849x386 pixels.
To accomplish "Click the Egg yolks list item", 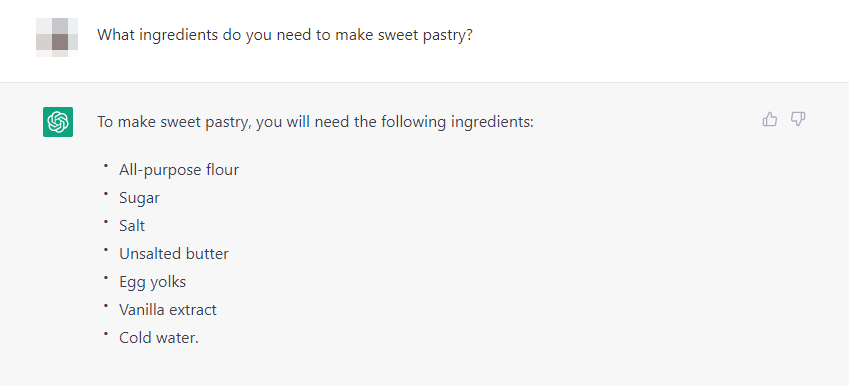I will tap(152, 282).
